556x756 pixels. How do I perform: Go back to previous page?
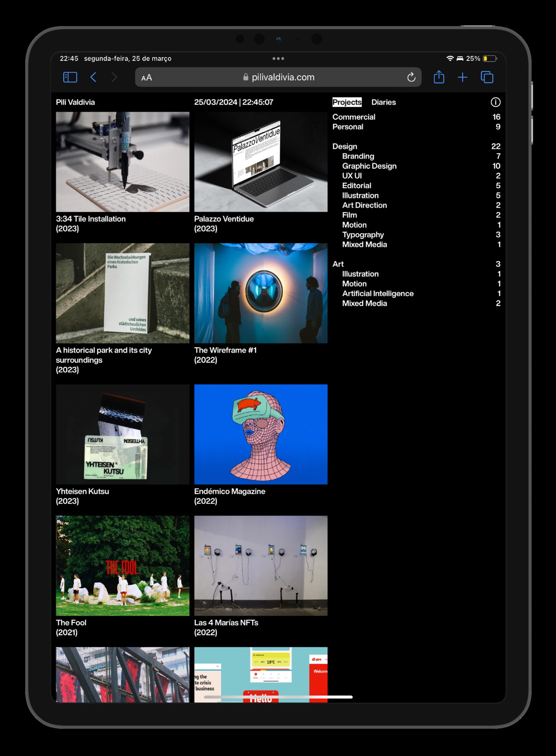coord(93,77)
